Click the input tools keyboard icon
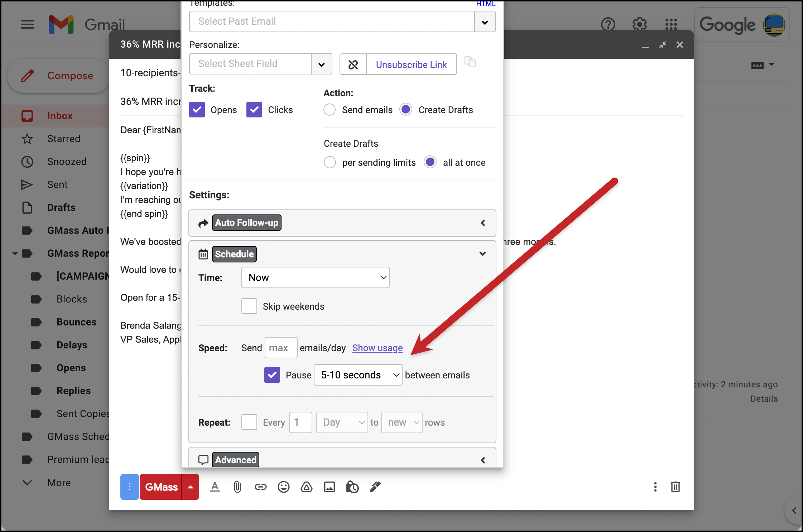Viewport: 803px width, 532px height. [757, 65]
